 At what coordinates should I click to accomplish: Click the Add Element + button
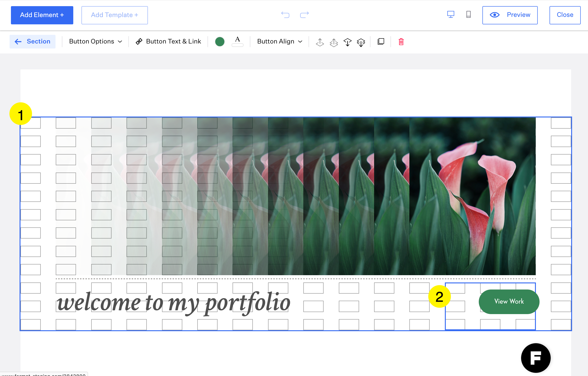[42, 15]
